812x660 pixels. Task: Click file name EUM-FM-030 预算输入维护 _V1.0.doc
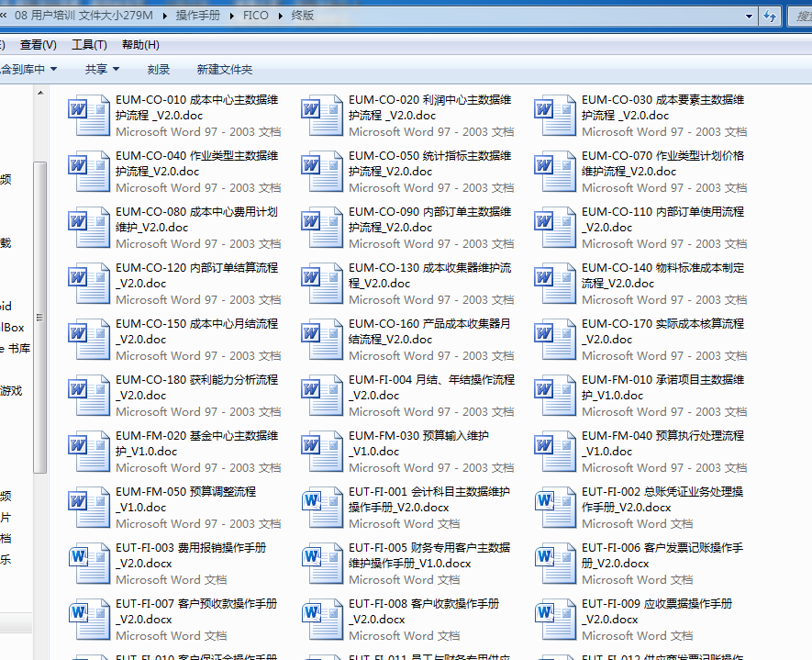pyautogui.click(x=418, y=443)
